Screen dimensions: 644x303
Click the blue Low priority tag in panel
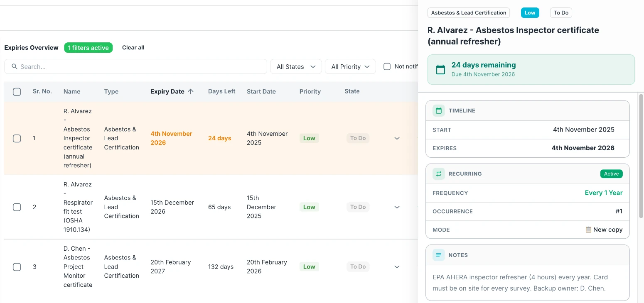[530, 13]
